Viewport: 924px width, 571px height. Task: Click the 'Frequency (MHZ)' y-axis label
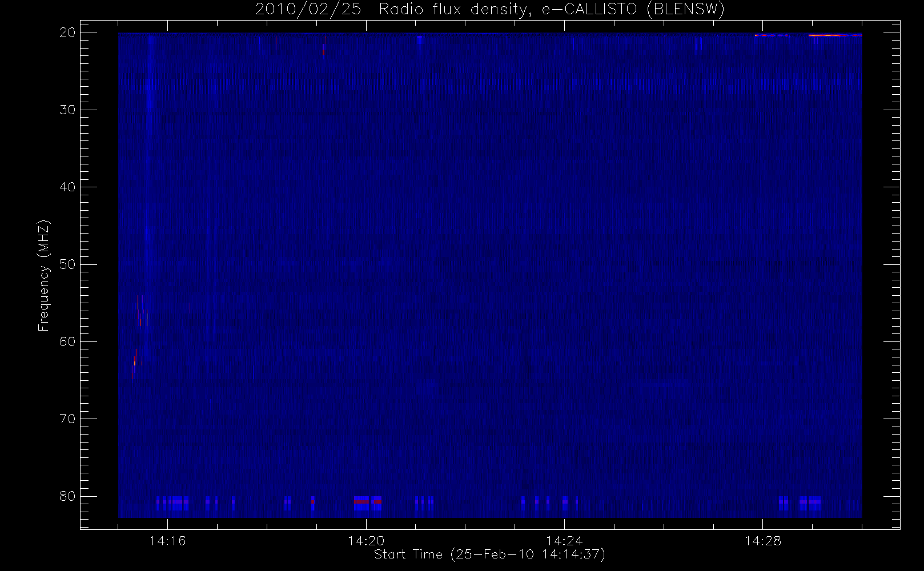pyautogui.click(x=43, y=275)
